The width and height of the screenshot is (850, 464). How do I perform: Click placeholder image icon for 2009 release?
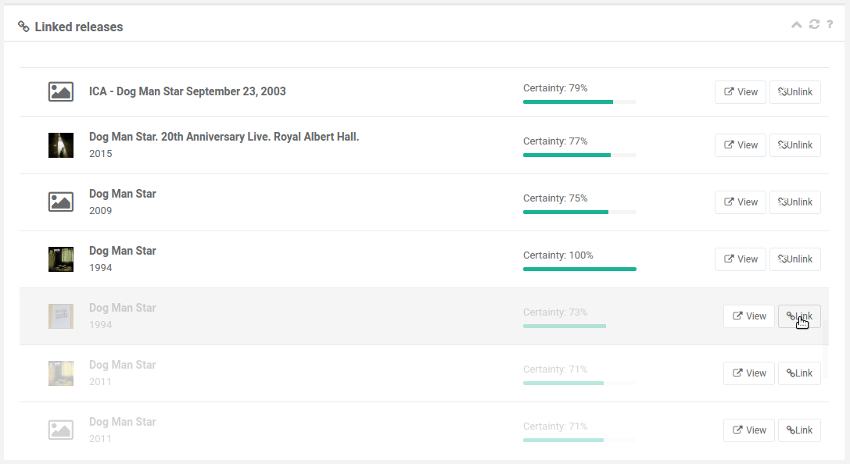pyautogui.click(x=61, y=202)
